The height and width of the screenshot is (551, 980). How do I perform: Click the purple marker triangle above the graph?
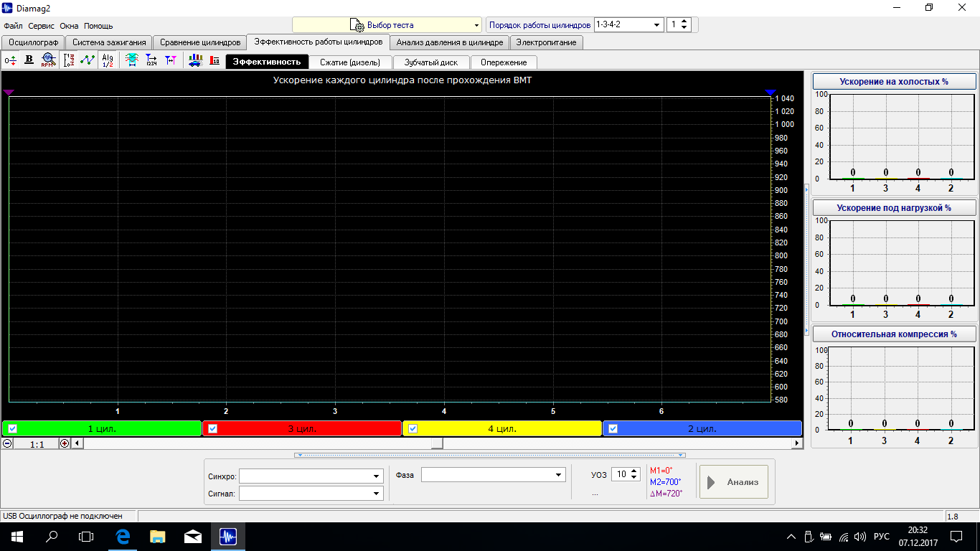(x=9, y=93)
